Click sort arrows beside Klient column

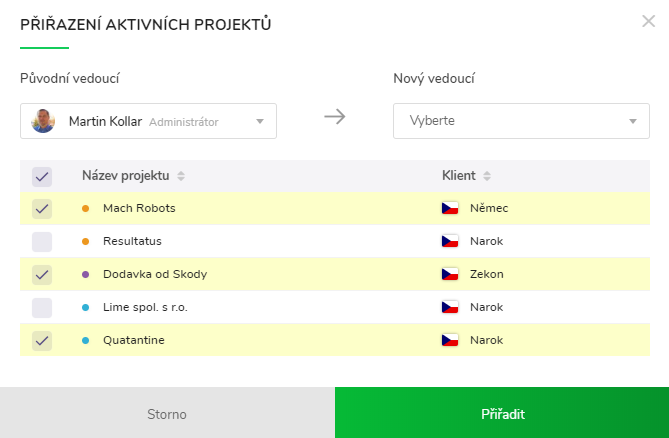coord(487,176)
